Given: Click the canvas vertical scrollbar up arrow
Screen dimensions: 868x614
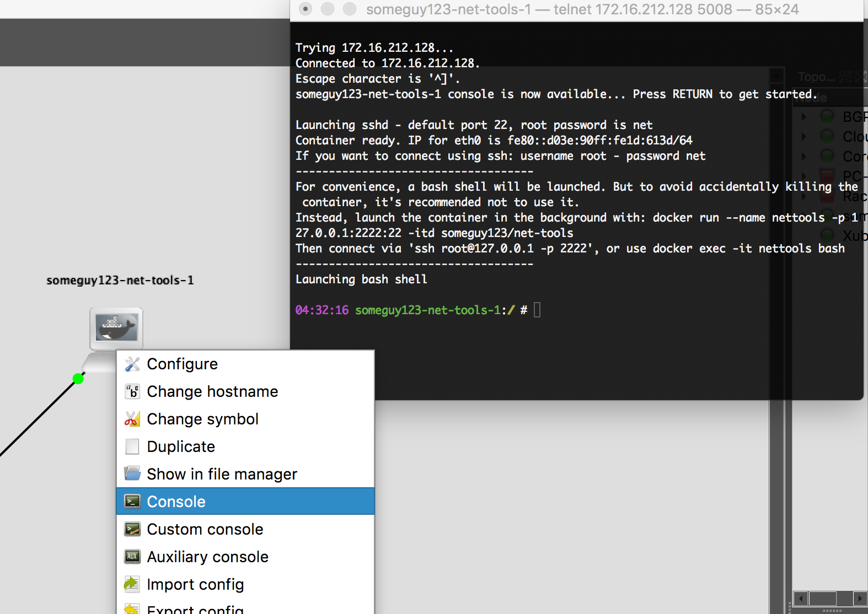Looking at the screenshot, I should [x=776, y=76].
